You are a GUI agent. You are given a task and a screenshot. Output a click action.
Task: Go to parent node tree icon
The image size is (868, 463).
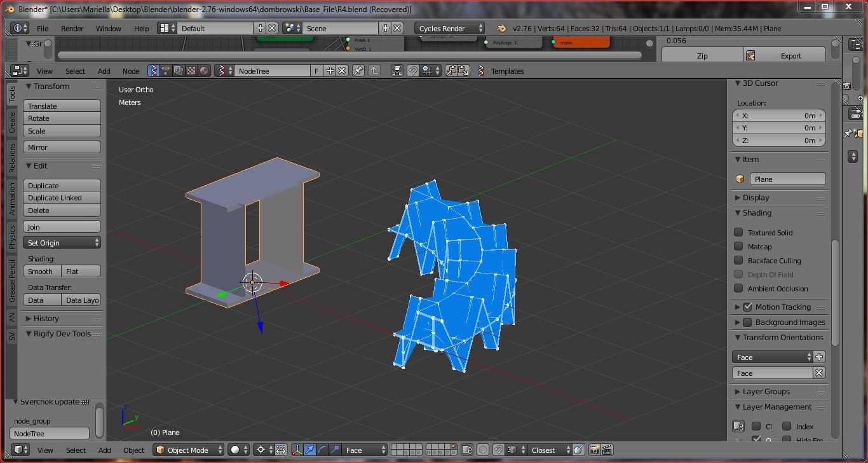(x=374, y=71)
